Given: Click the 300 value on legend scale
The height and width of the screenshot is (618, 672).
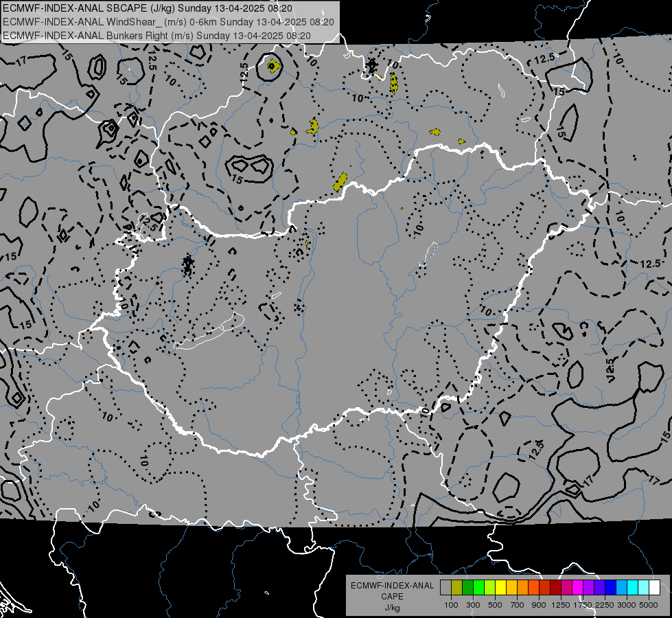Looking at the screenshot, I should pos(473,605).
